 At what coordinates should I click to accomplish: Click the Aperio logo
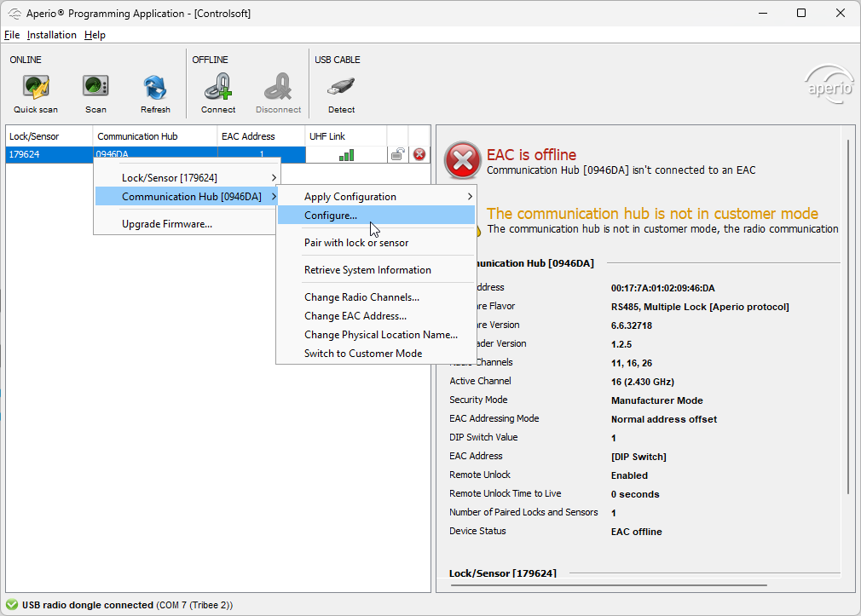[x=829, y=85]
